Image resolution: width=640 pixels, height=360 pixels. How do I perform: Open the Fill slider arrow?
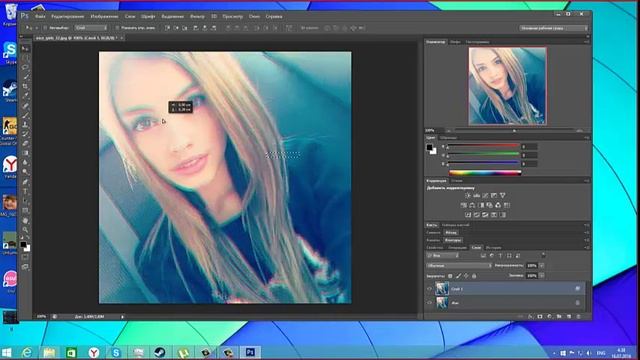[542, 276]
